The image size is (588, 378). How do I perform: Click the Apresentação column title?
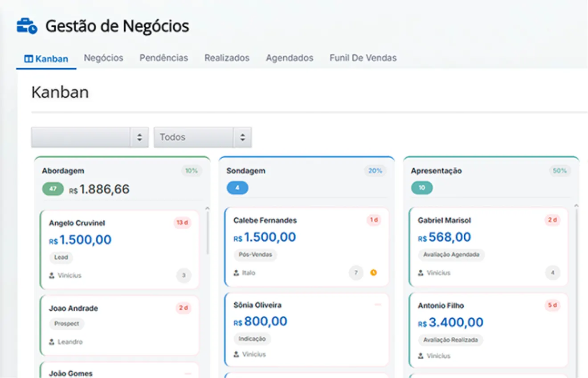436,171
